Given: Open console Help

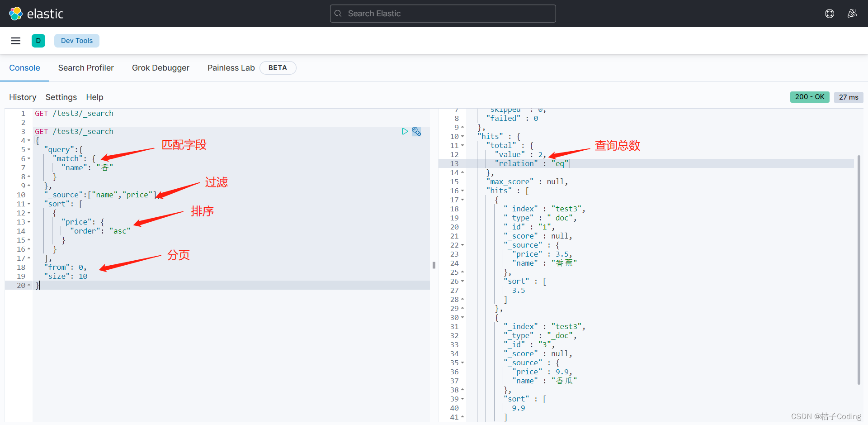Looking at the screenshot, I should pos(94,97).
